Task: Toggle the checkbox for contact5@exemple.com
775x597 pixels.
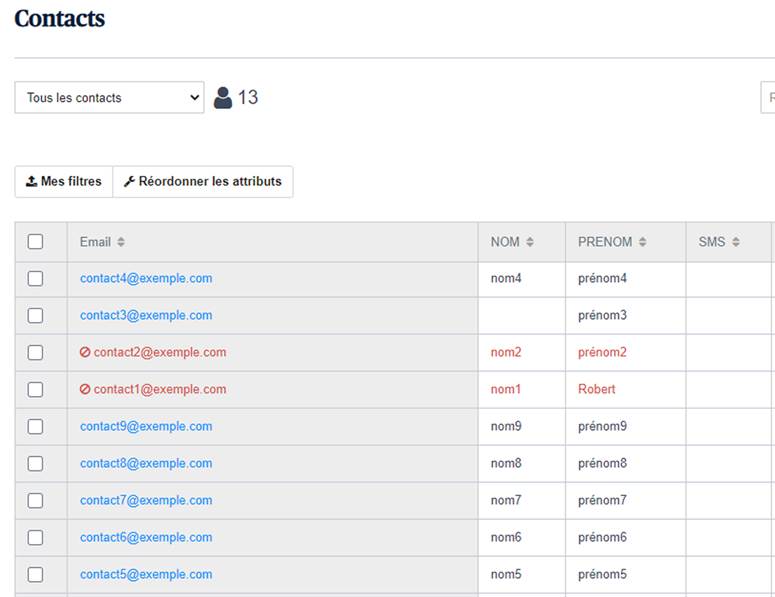Action: click(35, 574)
